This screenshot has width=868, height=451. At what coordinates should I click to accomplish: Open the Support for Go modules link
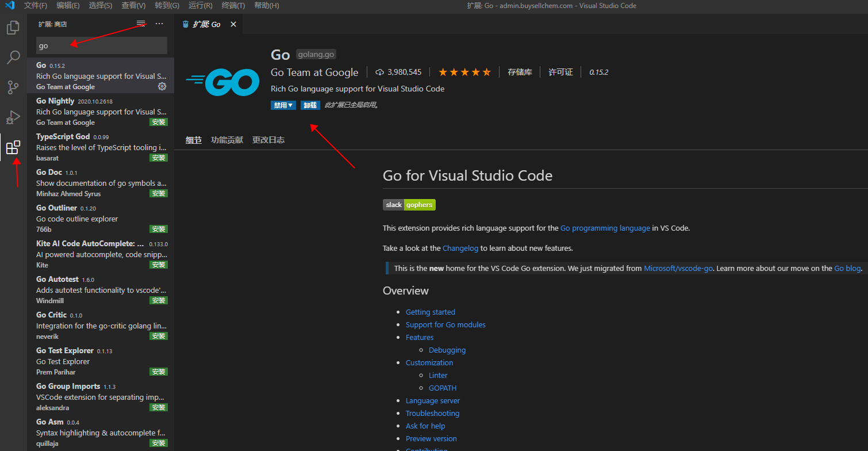point(445,324)
